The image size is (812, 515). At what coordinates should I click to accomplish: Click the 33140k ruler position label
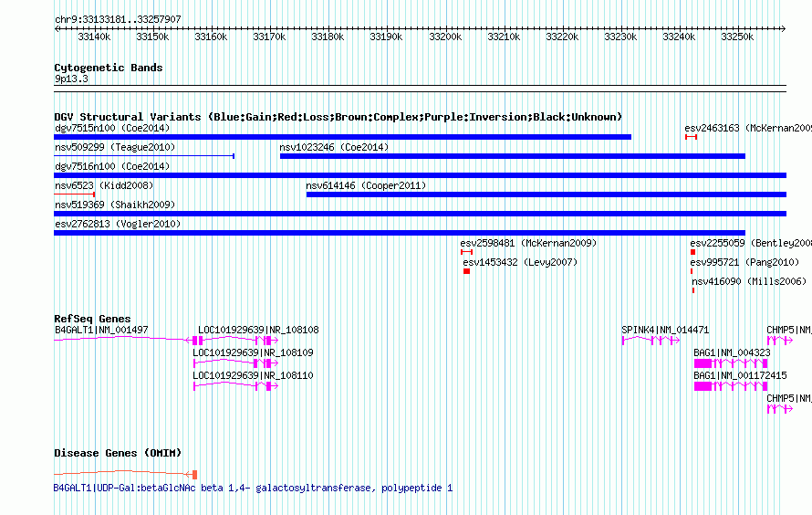tap(94, 37)
